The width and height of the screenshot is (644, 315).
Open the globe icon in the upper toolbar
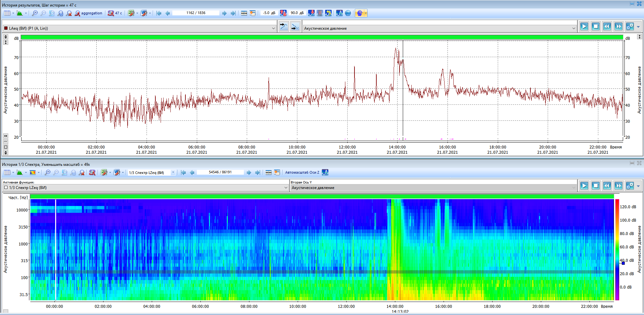(x=348, y=13)
